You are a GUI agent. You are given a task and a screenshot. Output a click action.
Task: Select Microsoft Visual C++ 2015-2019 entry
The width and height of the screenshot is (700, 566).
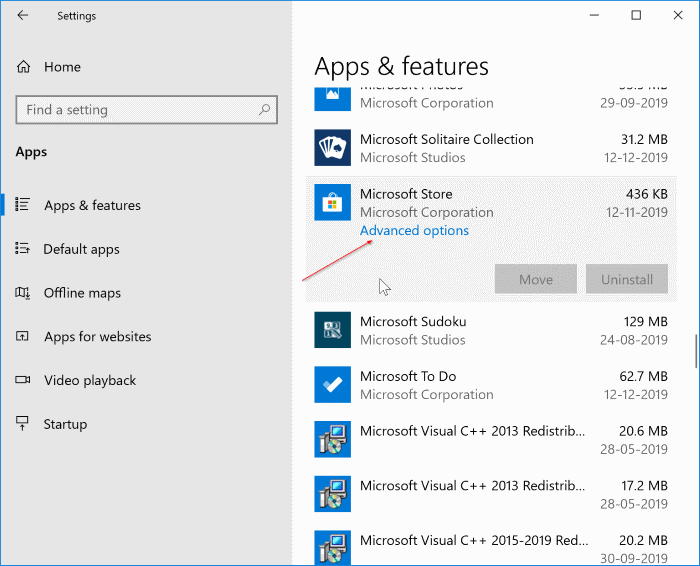(491, 548)
